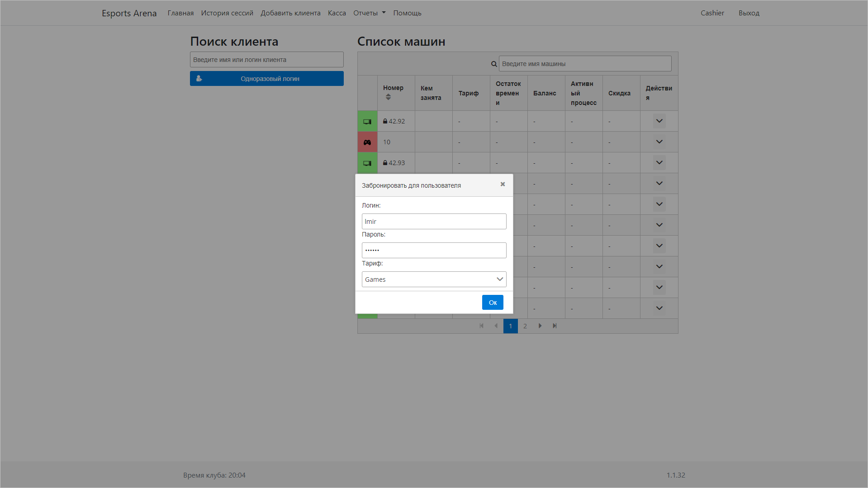Image resolution: width=868 pixels, height=488 pixels.
Task: Go to the next page of machines
Action: [x=540, y=326]
